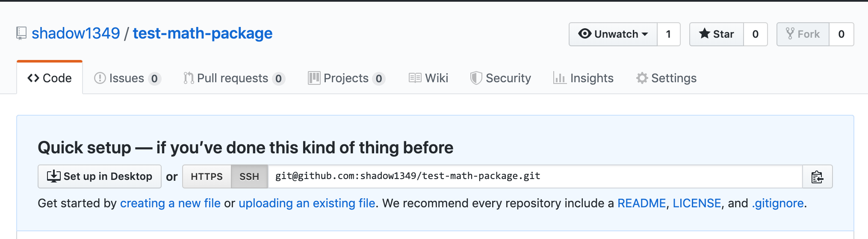Screen dimensions: 868x239
Task: Open the Settings tab
Action: tap(666, 78)
